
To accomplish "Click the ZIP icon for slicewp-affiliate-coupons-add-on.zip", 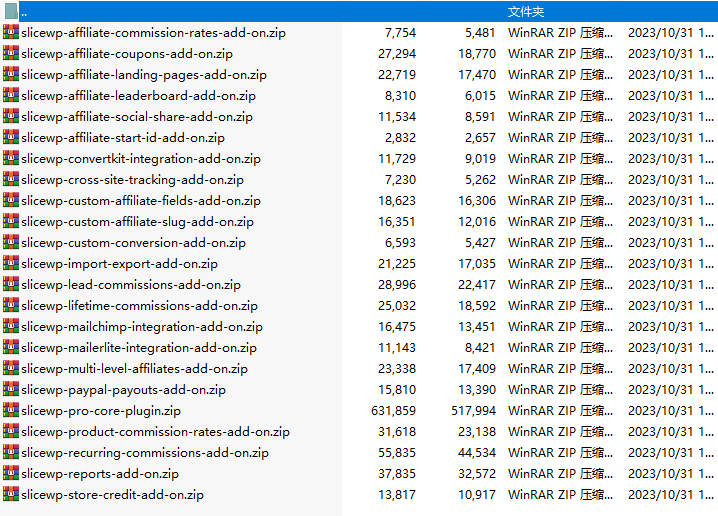I will click(11, 53).
